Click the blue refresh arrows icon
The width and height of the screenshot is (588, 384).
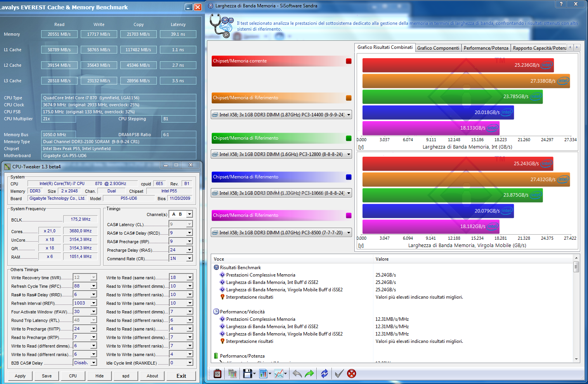coord(324,374)
